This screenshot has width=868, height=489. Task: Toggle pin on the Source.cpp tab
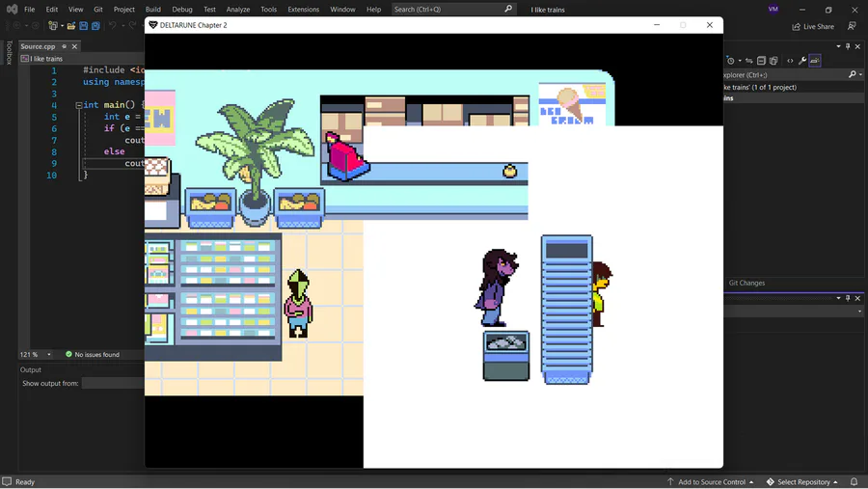click(x=65, y=46)
